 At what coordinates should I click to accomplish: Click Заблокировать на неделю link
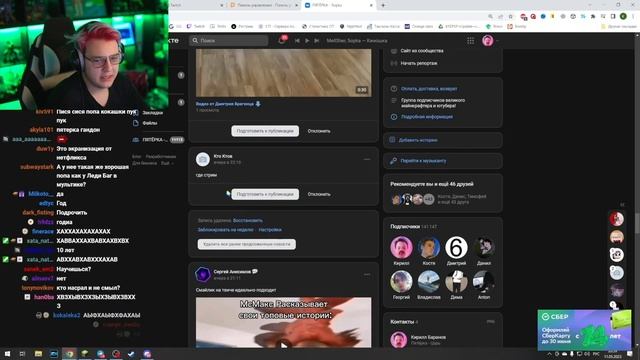tap(226, 230)
